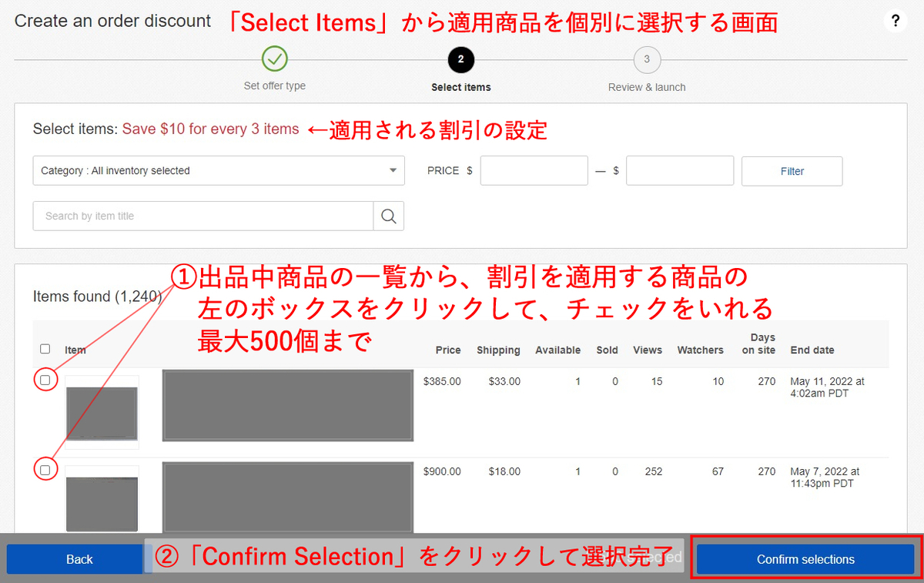Open thumbnail of the $900.00 item

click(102, 499)
